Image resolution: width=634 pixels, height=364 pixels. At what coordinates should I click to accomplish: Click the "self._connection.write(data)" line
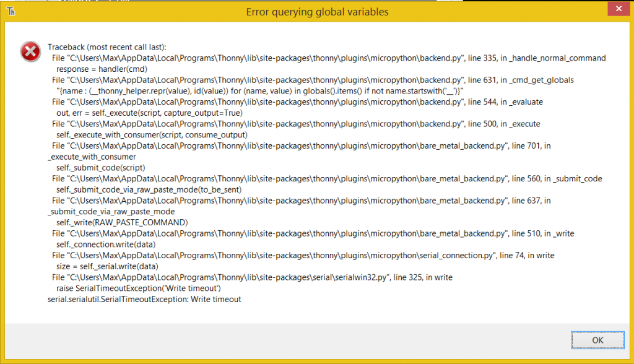coord(106,244)
